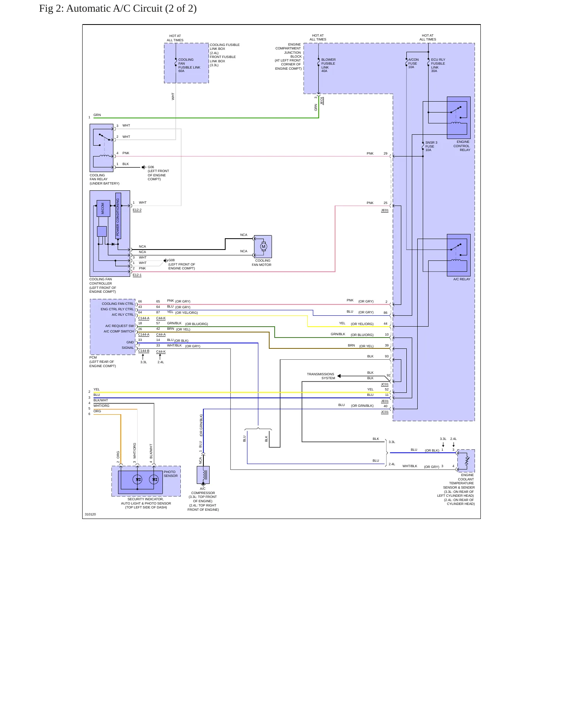Click the 'A/C COMPRESSOR' caption

pos(203,491)
